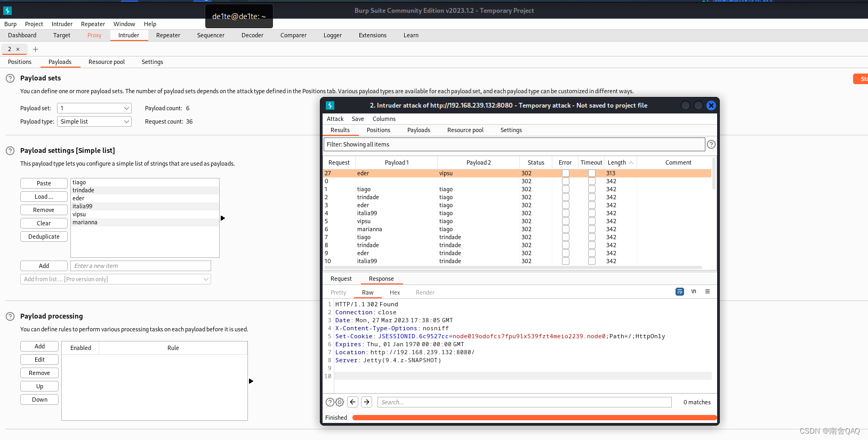The height and width of the screenshot is (440, 868).
Task: Open Payload processing help icon
Action: point(10,316)
